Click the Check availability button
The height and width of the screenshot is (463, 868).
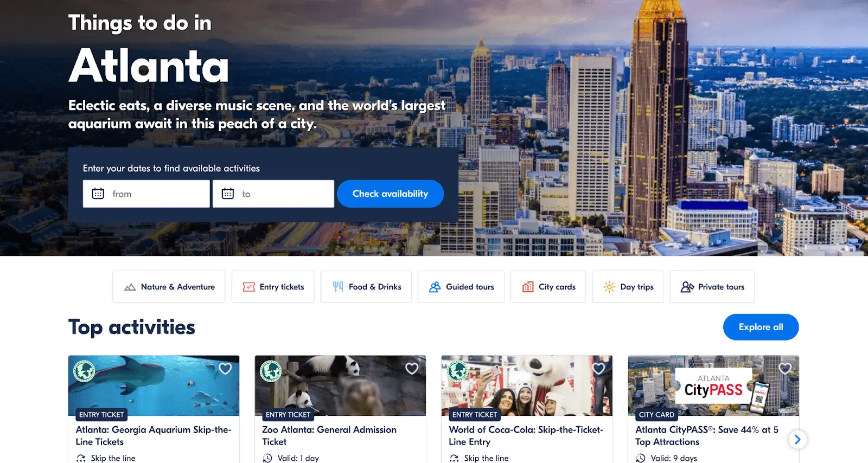391,194
